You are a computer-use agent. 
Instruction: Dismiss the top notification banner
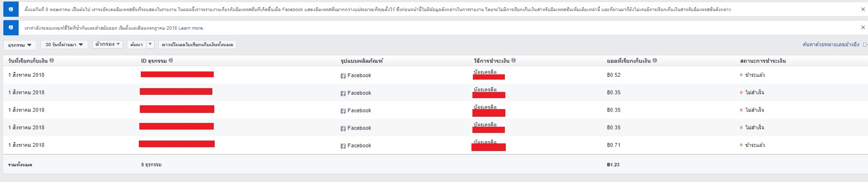863,9
